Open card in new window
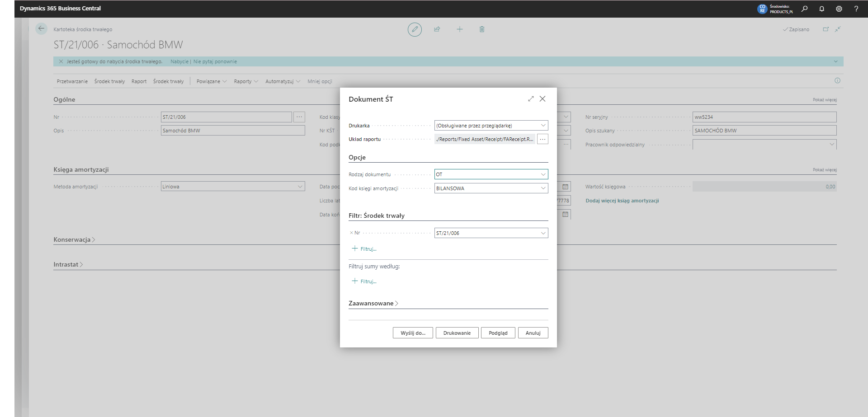Image resolution: width=868 pixels, height=417 pixels. 826,29
